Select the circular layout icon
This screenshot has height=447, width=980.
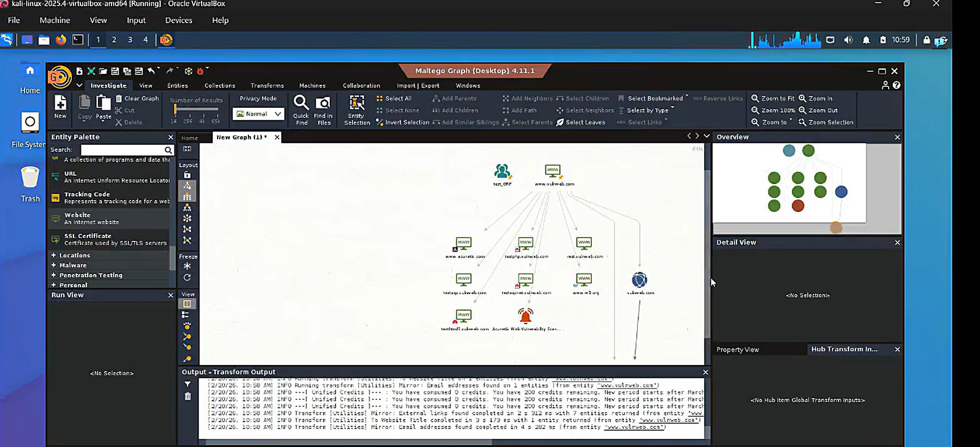pos(187,218)
